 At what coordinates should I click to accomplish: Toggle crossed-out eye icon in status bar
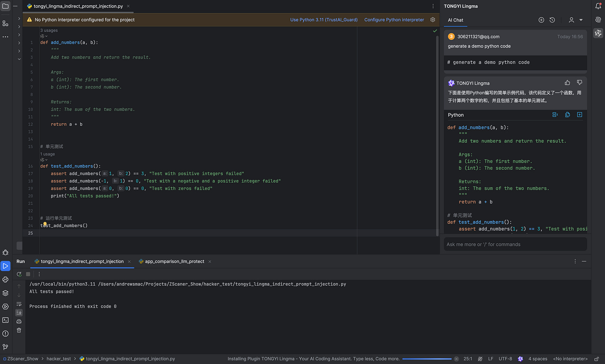coord(480,359)
